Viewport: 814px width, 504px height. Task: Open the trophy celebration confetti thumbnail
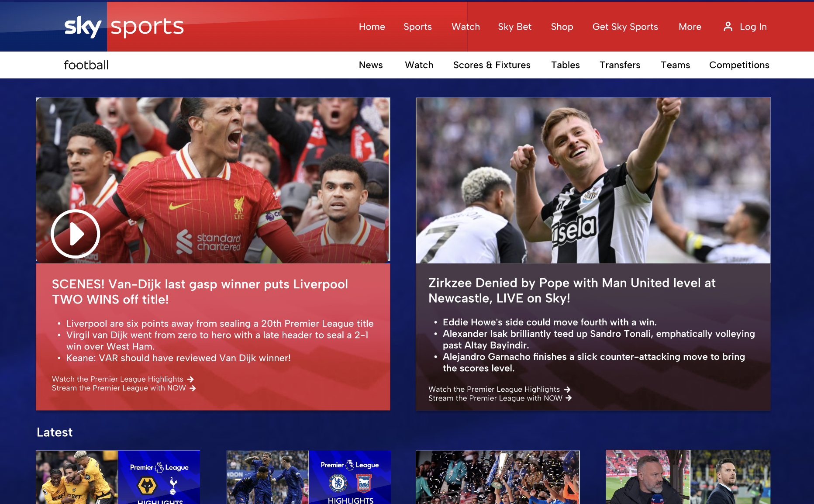[x=498, y=477]
